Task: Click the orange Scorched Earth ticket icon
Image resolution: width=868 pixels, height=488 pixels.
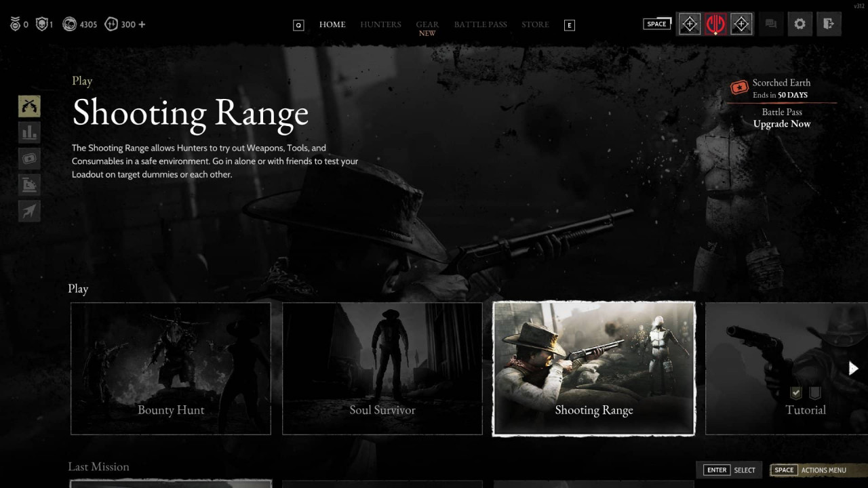Action: pyautogui.click(x=739, y=87)
